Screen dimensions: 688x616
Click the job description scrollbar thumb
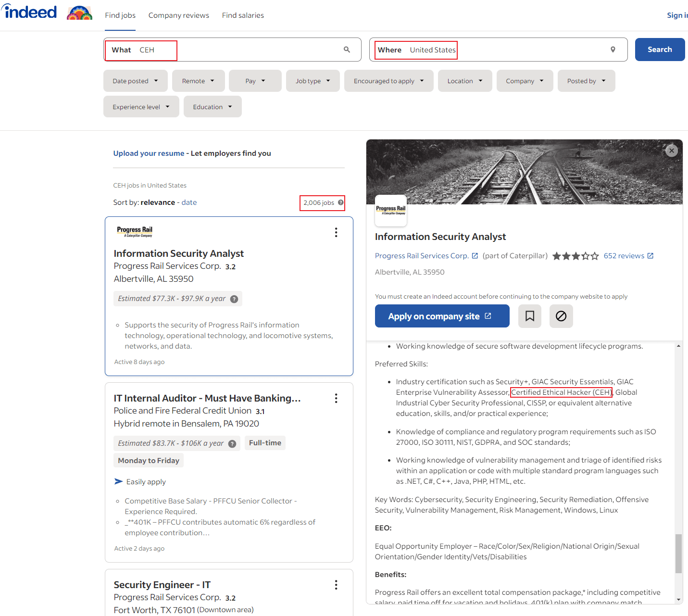click(679, 553)
